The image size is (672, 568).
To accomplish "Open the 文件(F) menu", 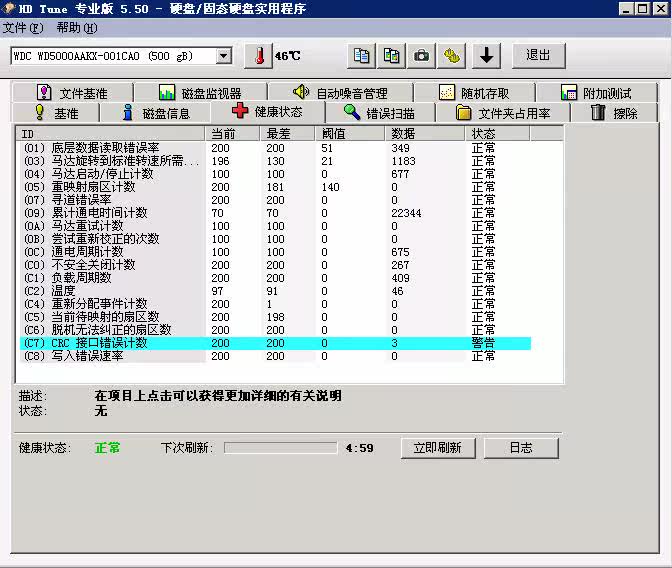I will pos(23,28).
